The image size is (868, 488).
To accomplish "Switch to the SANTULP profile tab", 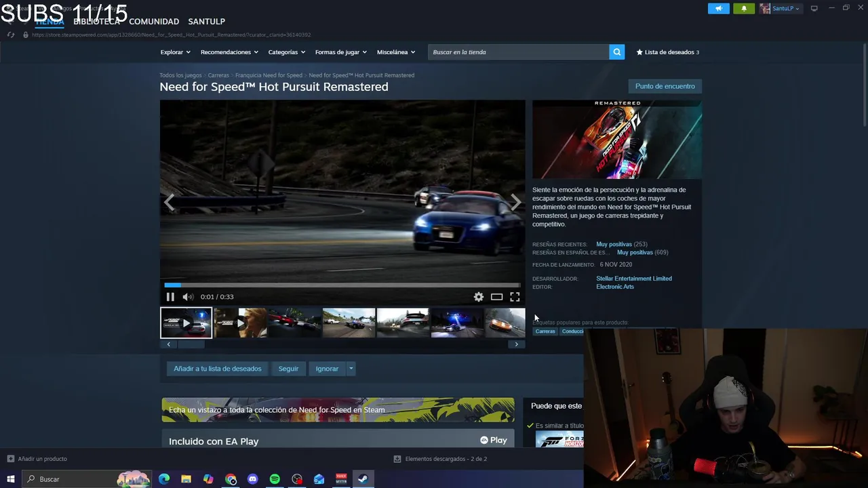I will click(206, 22).
